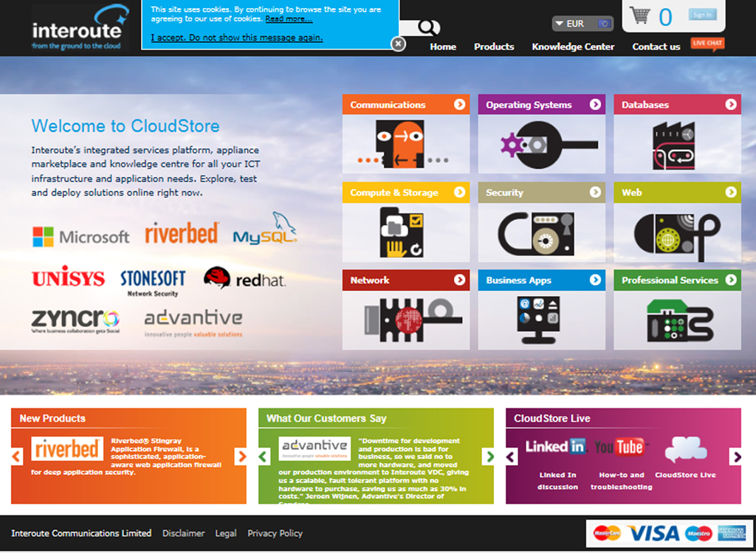This screenshot has height=553, width=756.
Task: Expand the EUR currency dropdown
Action: pyautogui.click(x=583, y=24)
